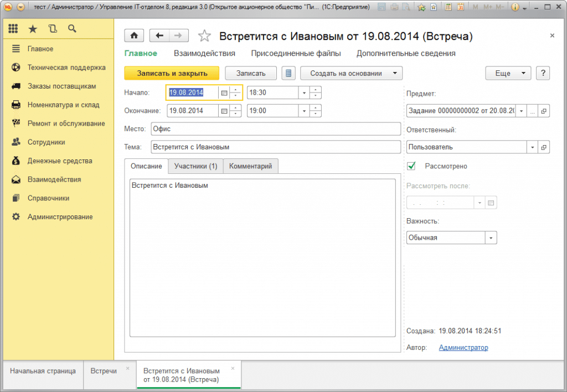Image resolution: width=567 pixels, height=392 pixels.
Task: Adjust the Начало date stepper
Action: coord(235,92)
